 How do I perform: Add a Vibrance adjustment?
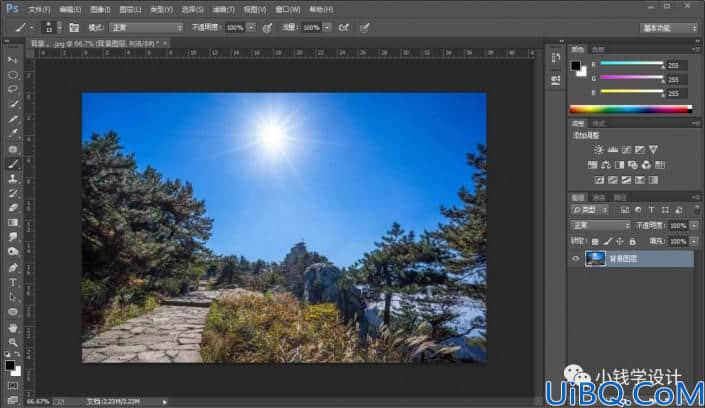tap(653, 149)
